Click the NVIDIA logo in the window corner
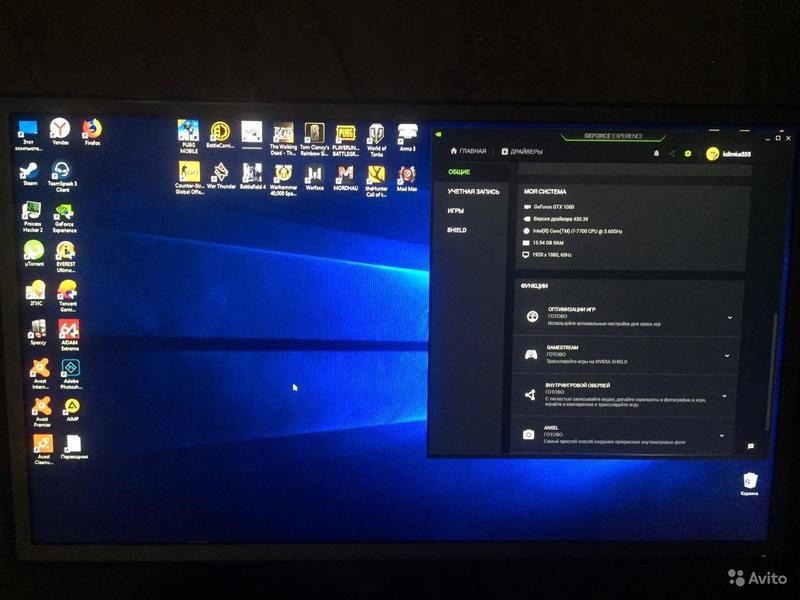 [438, 135]
